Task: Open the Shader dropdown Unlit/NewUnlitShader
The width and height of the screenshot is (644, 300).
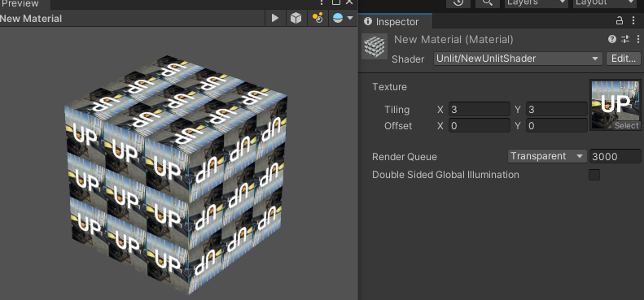Action: coord(518,59)
